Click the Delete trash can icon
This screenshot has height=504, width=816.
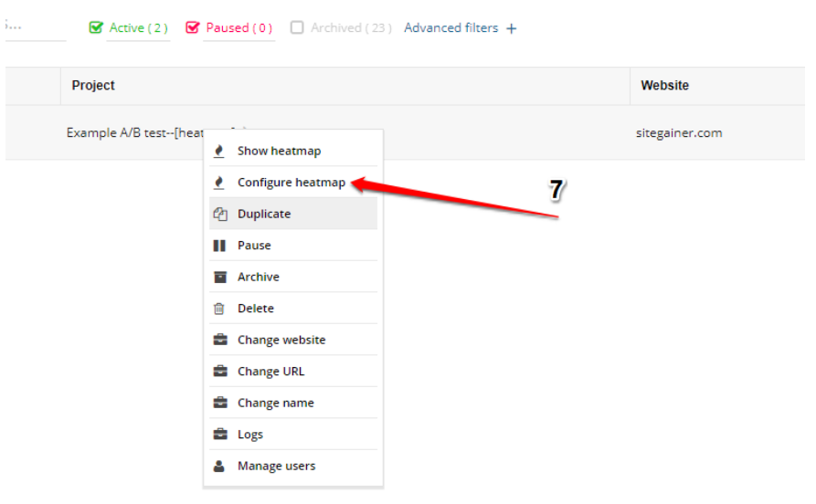tap(219, 309)
